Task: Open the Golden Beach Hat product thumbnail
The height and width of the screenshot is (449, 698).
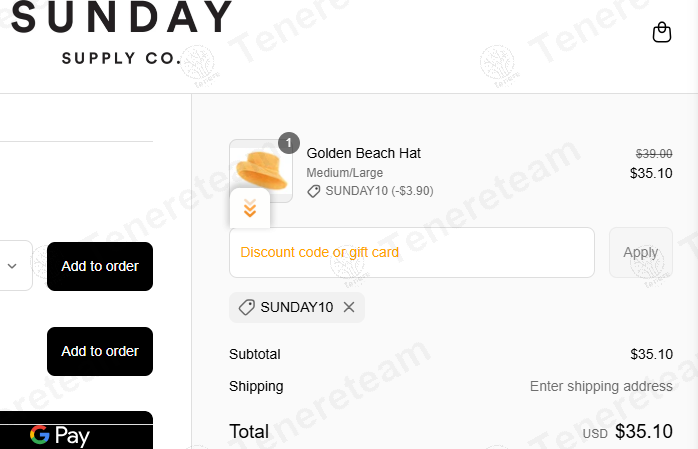Action: 260,170
